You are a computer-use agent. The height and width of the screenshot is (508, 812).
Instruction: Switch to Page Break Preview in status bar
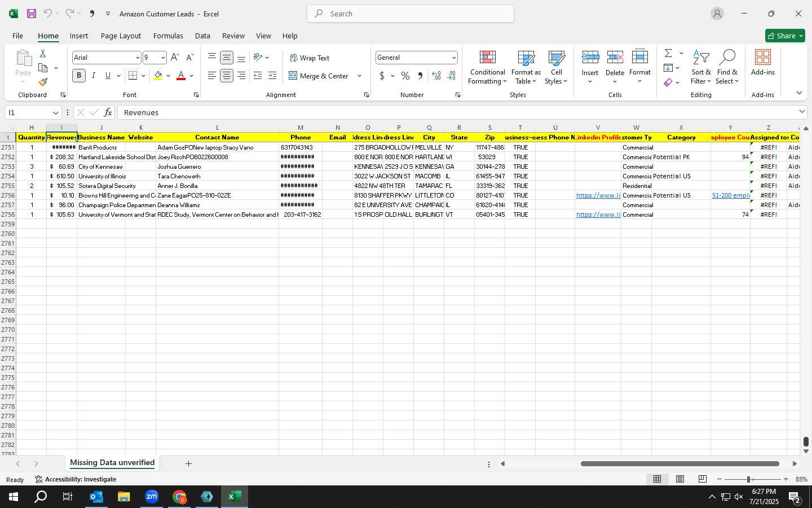(703, 479)
